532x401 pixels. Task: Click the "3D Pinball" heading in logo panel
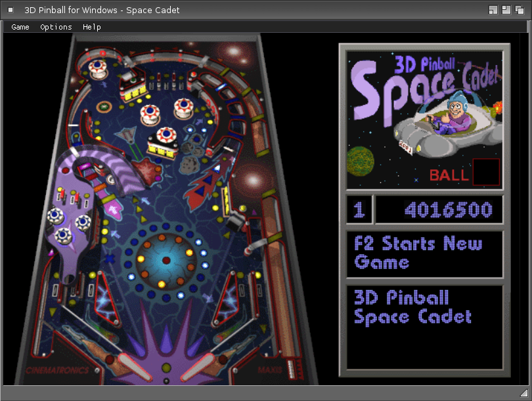tap(424, 64)
